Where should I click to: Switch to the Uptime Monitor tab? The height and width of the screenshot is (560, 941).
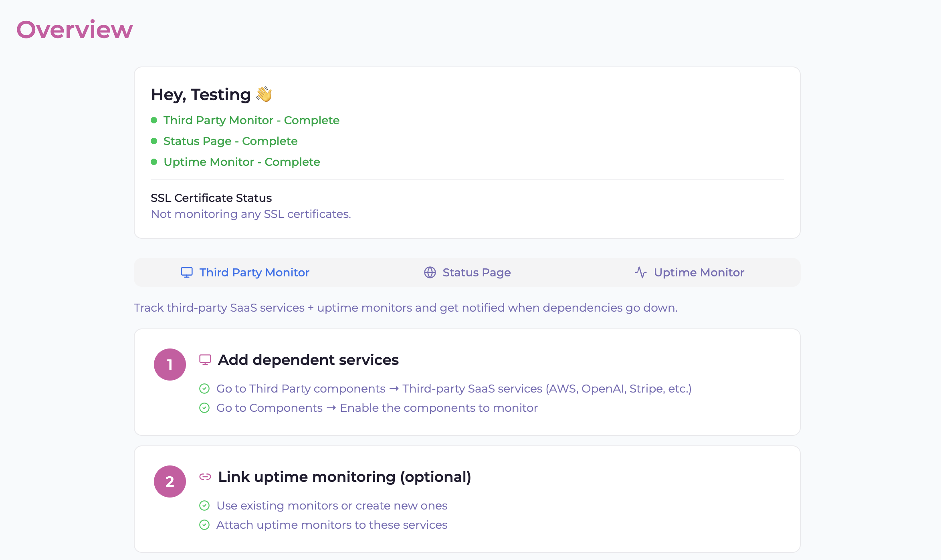point(689,272)
